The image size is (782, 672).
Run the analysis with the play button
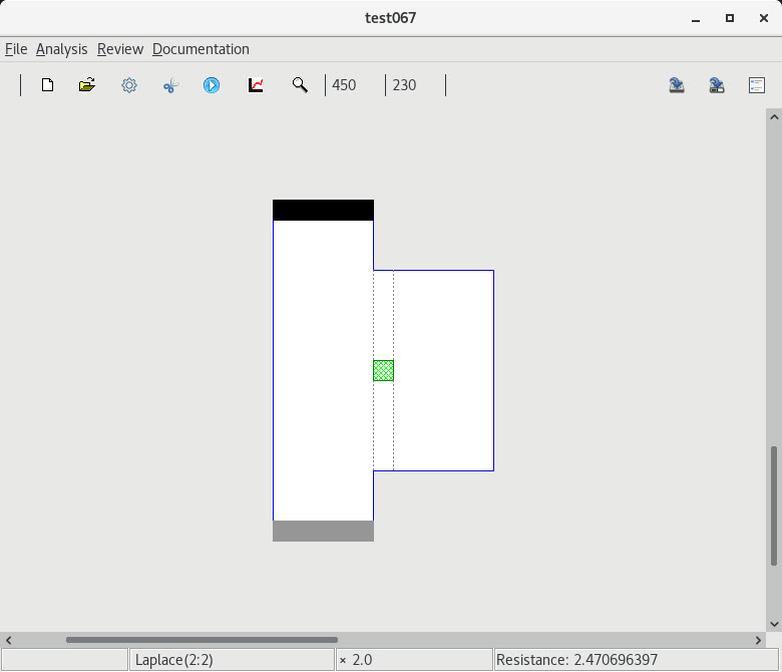(212, 85)
